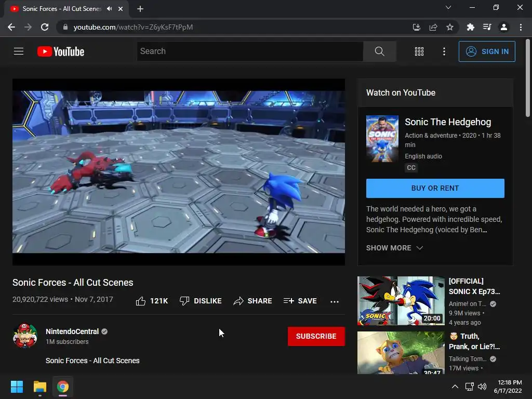
Task: Mute the tab via speaker icon
Action: 109,9
